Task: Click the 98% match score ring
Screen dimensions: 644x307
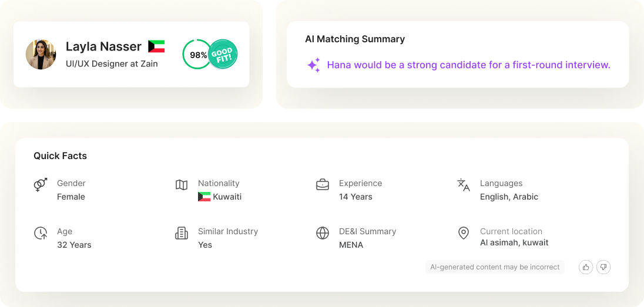Action: 196,54
